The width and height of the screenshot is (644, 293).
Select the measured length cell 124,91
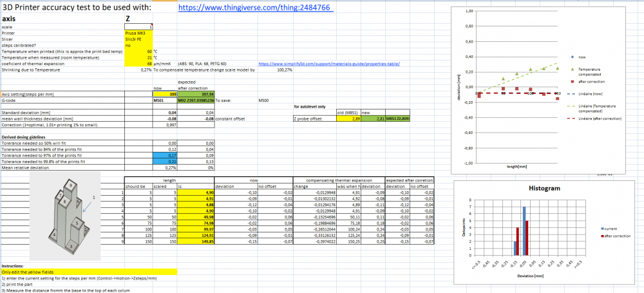pyautogui.click(x=196, y=234)
